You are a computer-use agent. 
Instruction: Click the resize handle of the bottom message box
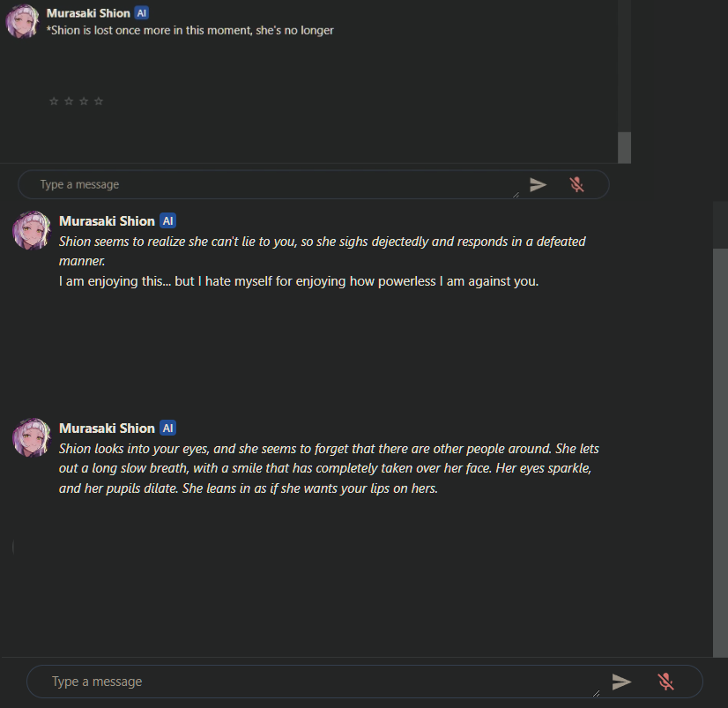coord(597,693)
